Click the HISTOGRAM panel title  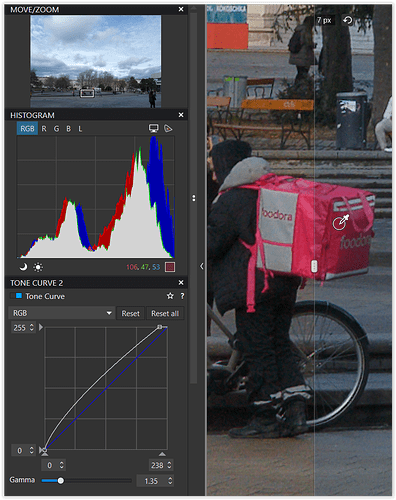(x=32, y=115)
